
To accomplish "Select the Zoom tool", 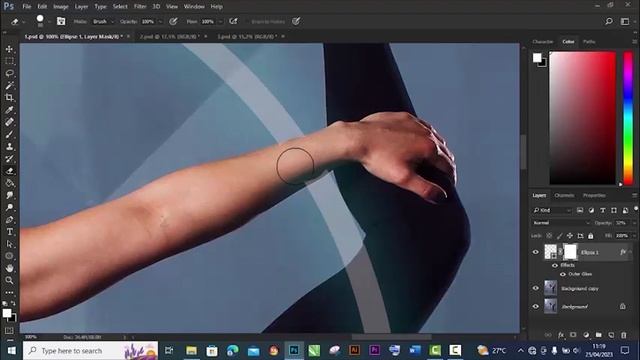I will [9, 280].
